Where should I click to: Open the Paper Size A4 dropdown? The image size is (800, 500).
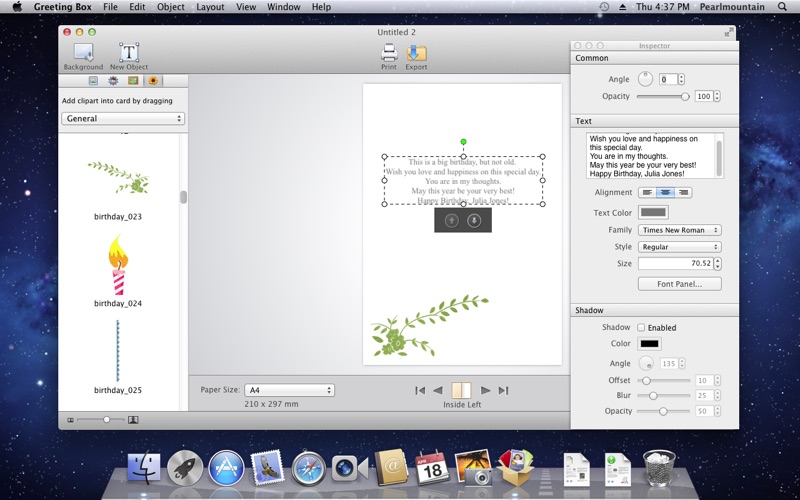coord(289,390)
